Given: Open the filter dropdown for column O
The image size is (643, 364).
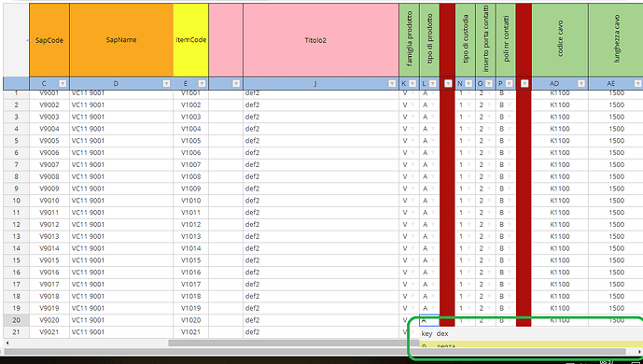Looking at the screenshot, I should tap(489, 84).
